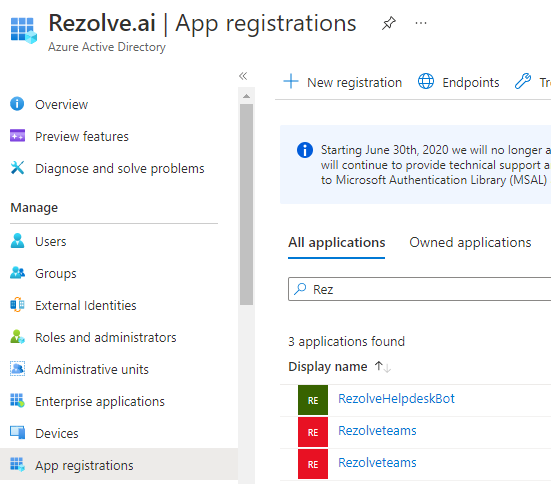Pin the App registrations blade
The image size is (551, 484).
[x=389, y=23]
